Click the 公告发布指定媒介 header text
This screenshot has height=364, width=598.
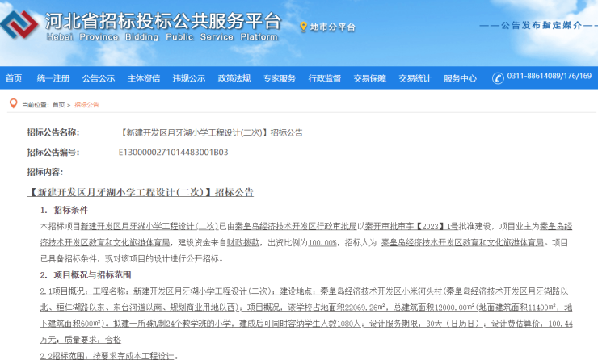pos(541,26)
